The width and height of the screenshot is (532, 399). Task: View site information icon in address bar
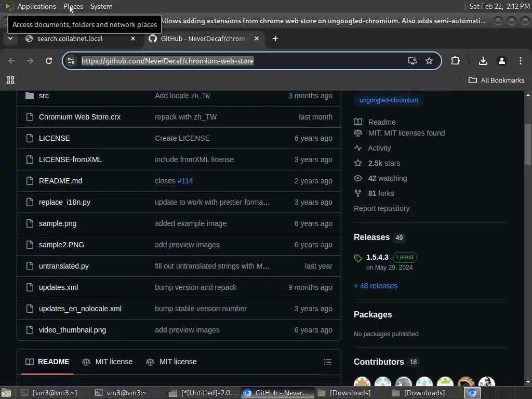(x=71, y=61)
